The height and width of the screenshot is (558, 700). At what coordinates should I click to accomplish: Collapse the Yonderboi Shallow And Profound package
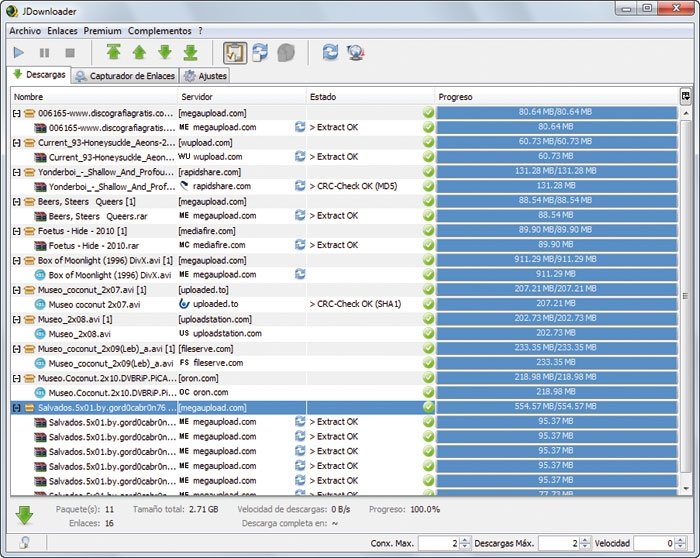17,172
